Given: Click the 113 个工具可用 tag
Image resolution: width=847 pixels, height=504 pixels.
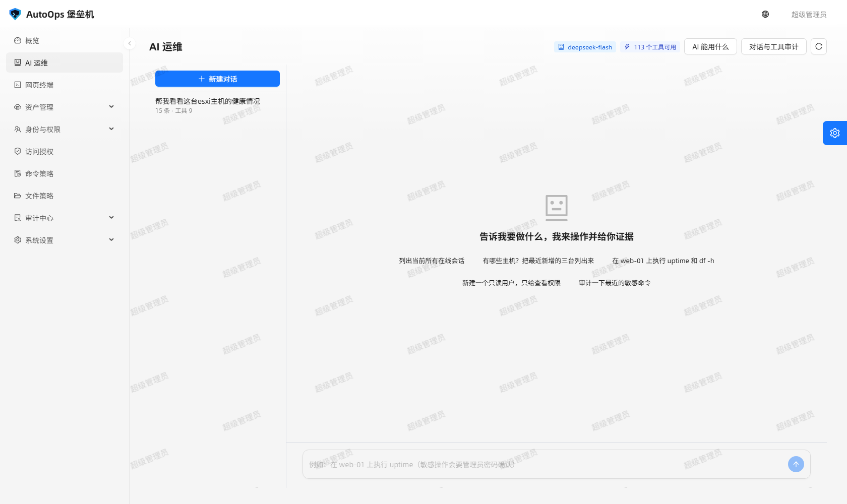Looking at the screenshot, I should (650, 47).
